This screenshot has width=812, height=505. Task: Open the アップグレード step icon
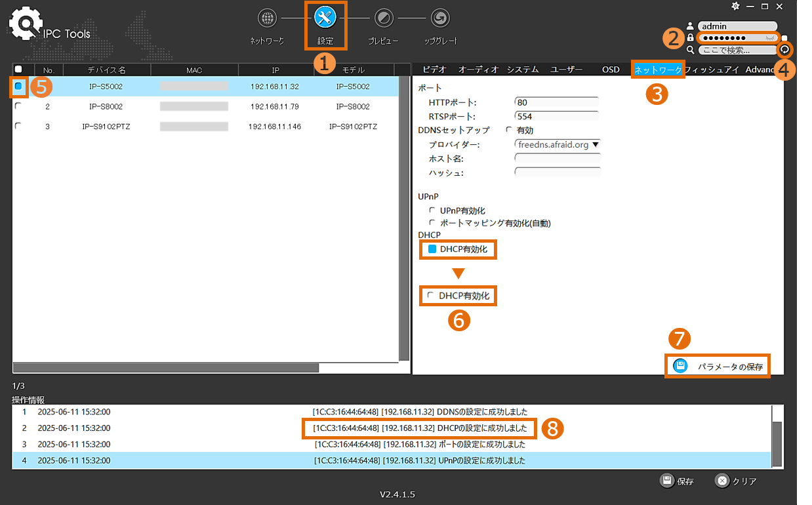pyautogui.click(x=441, y=18)
